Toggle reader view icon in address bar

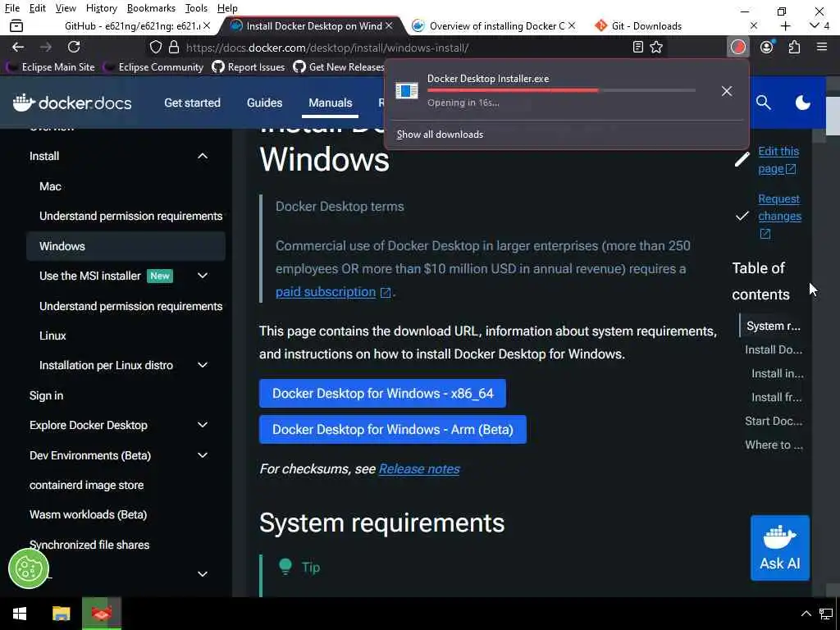pyautogui.click(x=637, y=47)
